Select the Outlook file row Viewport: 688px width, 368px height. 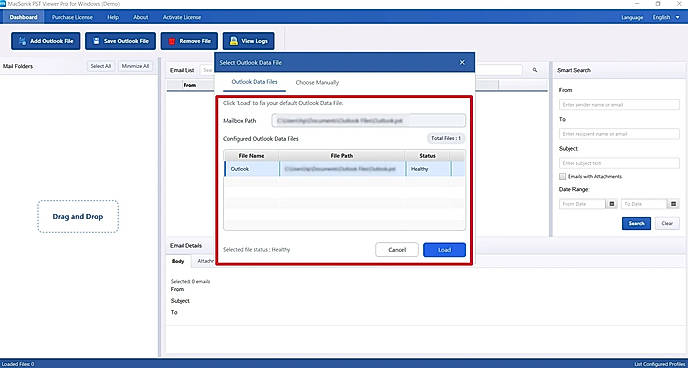(344, 169)
